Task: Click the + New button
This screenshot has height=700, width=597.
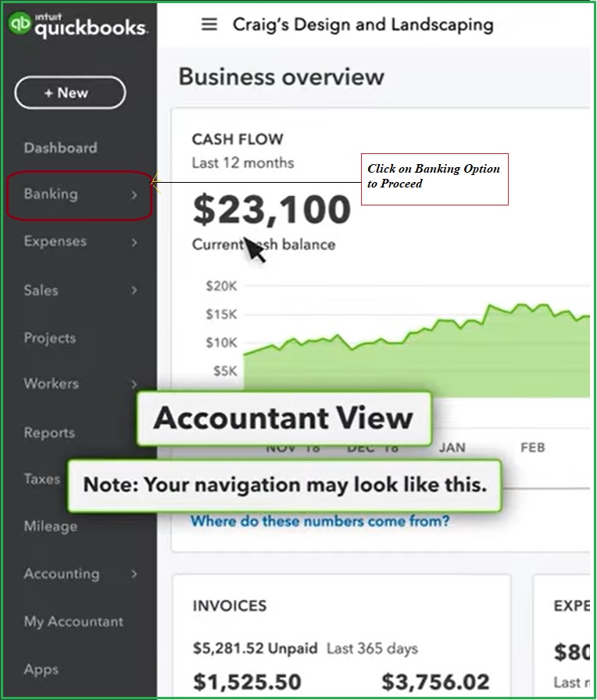Action: click(x=70, y=93)
